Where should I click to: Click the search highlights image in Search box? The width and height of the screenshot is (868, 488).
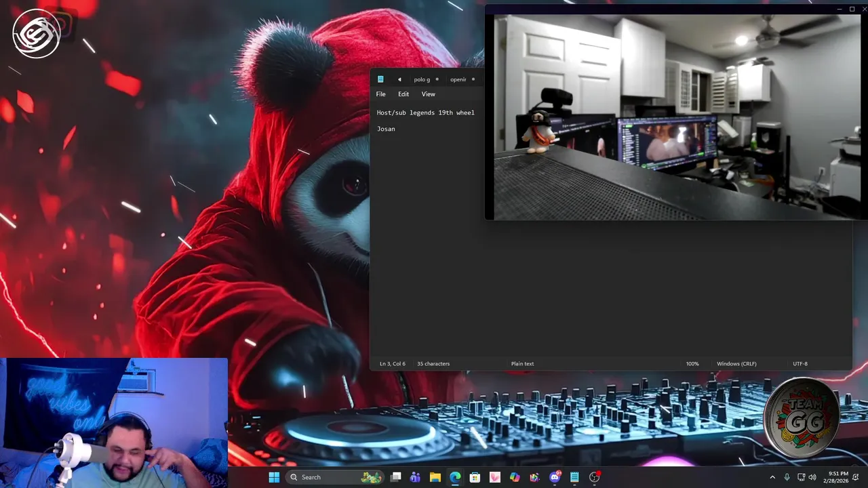pyautogui.click(x=372, y=477)
